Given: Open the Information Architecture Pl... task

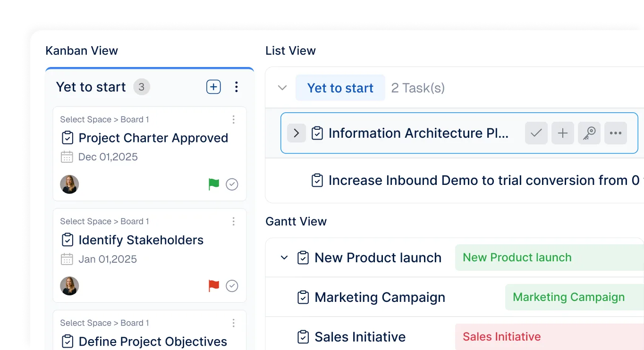Looking at the screenshot, I should (419, 133).
